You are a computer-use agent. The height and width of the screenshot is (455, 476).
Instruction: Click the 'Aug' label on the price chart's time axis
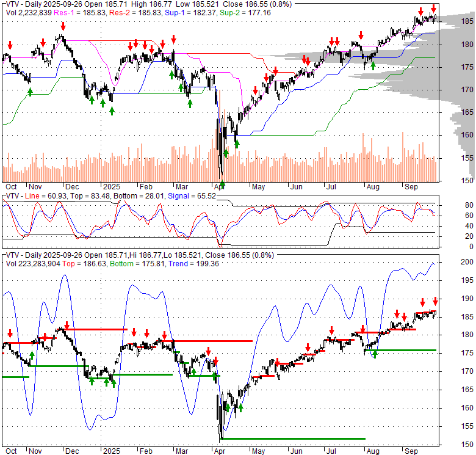(x=373, y=187)
